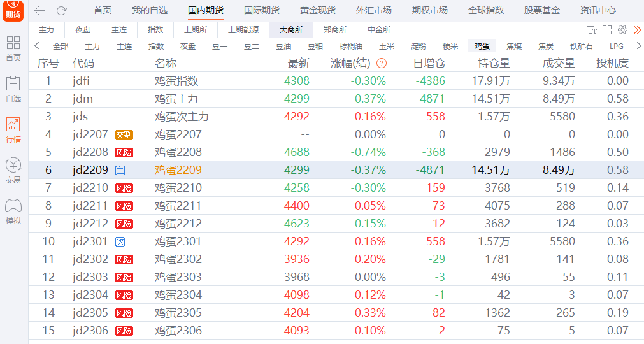Click the help icon beside 涨幅(结)
This screenshot has width=644, height=344.
[x=382, y=63]
